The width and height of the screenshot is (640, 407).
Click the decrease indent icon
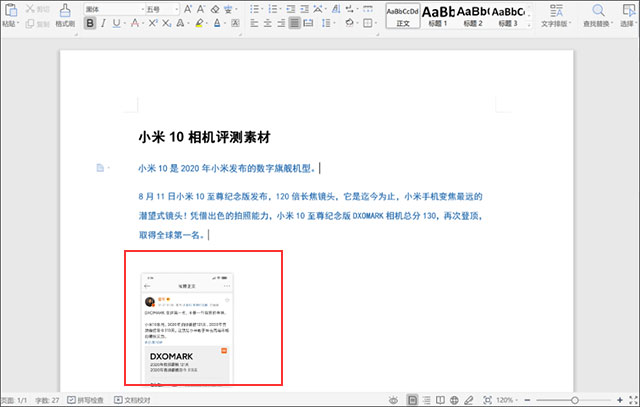pos(291,9)
